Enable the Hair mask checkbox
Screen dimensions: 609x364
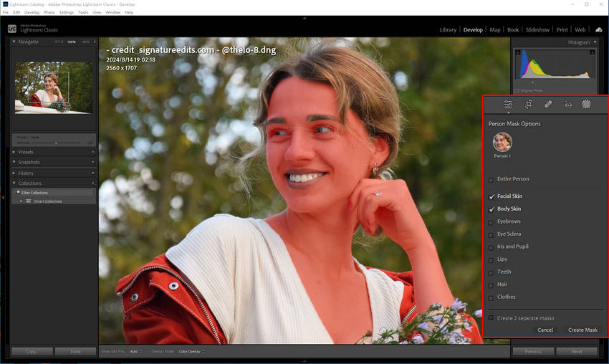coord(491,285)
